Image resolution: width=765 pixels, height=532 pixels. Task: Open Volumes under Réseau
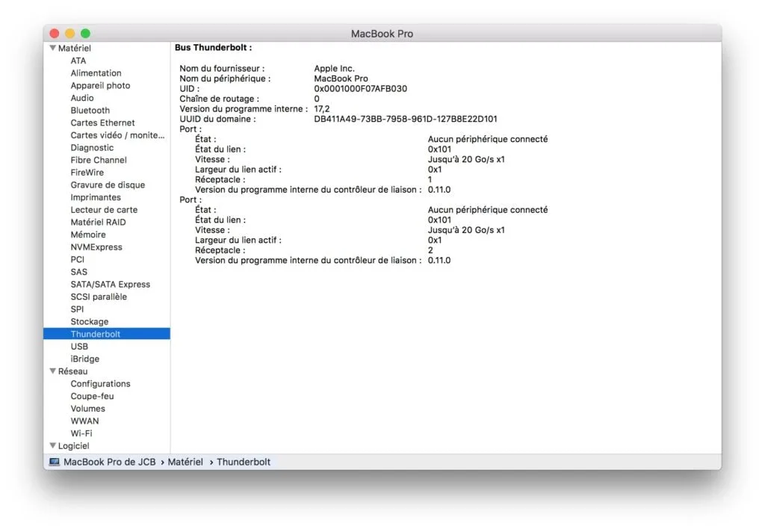coord(88,409)
